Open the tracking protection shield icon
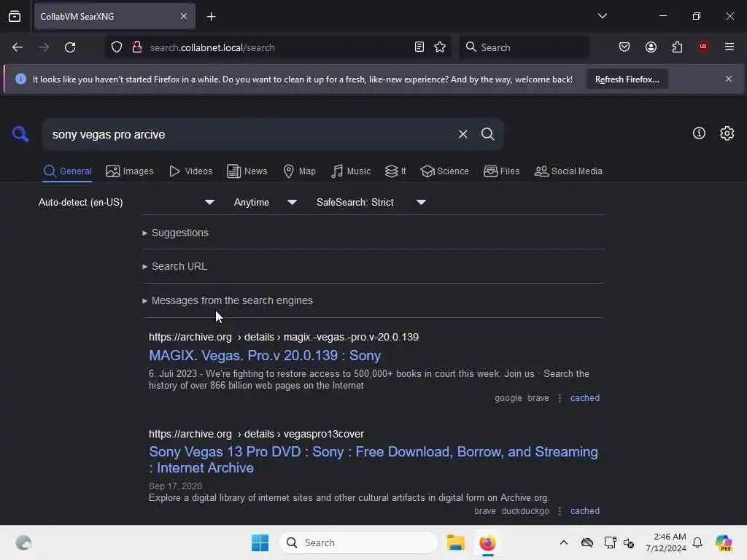 pos(117,47)
